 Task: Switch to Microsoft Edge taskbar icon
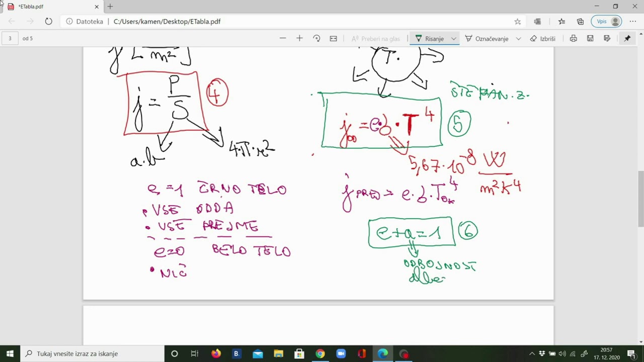(383, 353)
